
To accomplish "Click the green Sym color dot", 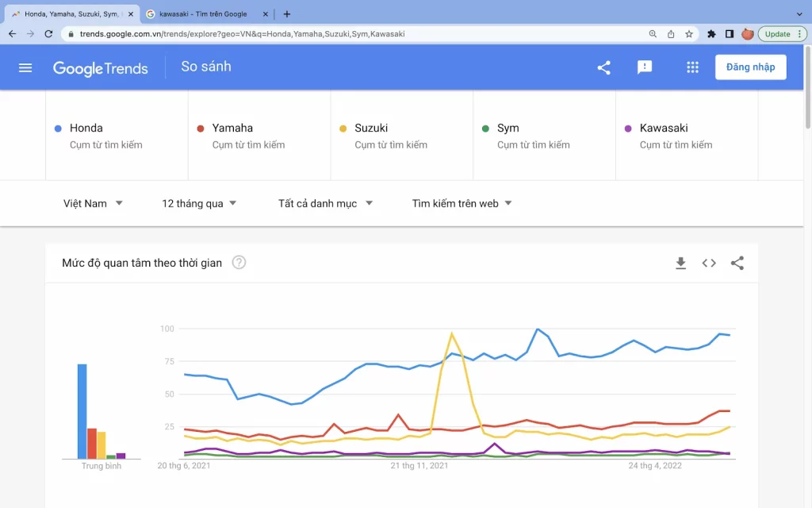I will [x=485, y=129].
